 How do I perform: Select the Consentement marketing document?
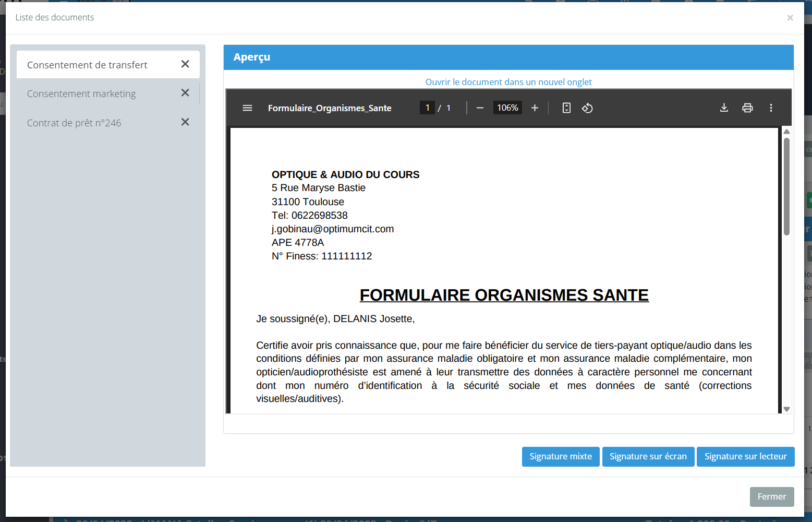108,93
